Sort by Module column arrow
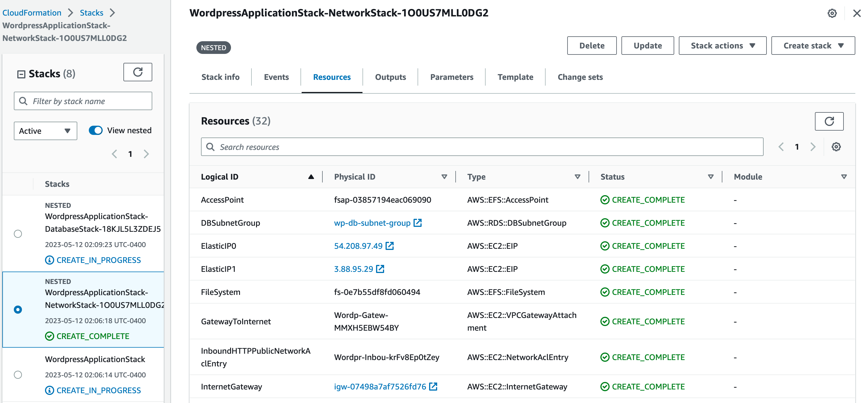 pyautogui.click(x=844, y=177)
